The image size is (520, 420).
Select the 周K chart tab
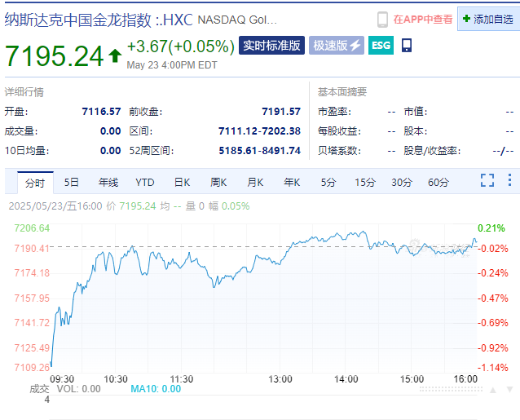(x=218, y=182)
